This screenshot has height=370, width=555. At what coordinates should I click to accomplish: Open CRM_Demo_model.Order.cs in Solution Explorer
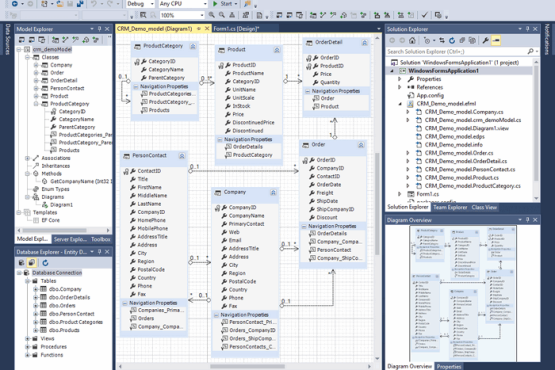click(459, 153)
